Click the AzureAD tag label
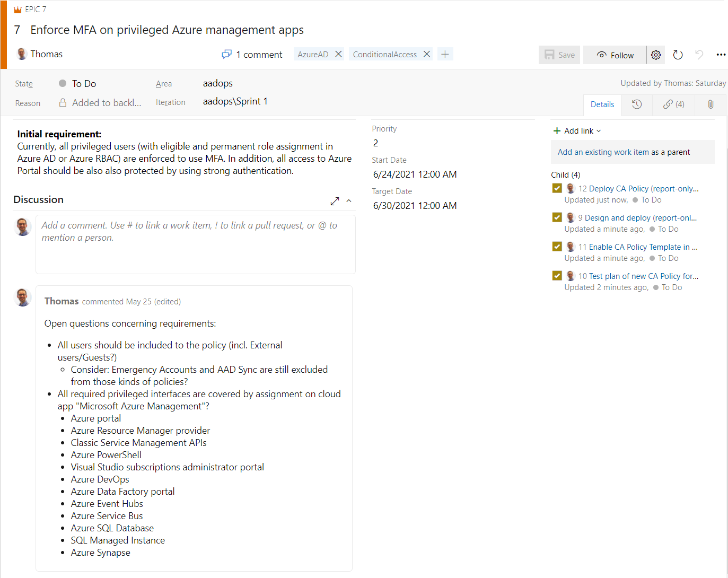728x578 pixels. click(x=313, y=54)
